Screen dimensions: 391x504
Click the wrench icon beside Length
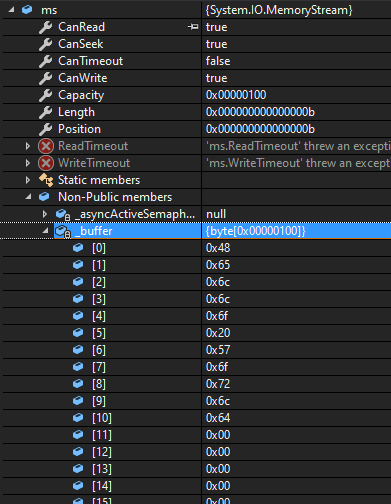pyautogui.click(x=46, y=112)
